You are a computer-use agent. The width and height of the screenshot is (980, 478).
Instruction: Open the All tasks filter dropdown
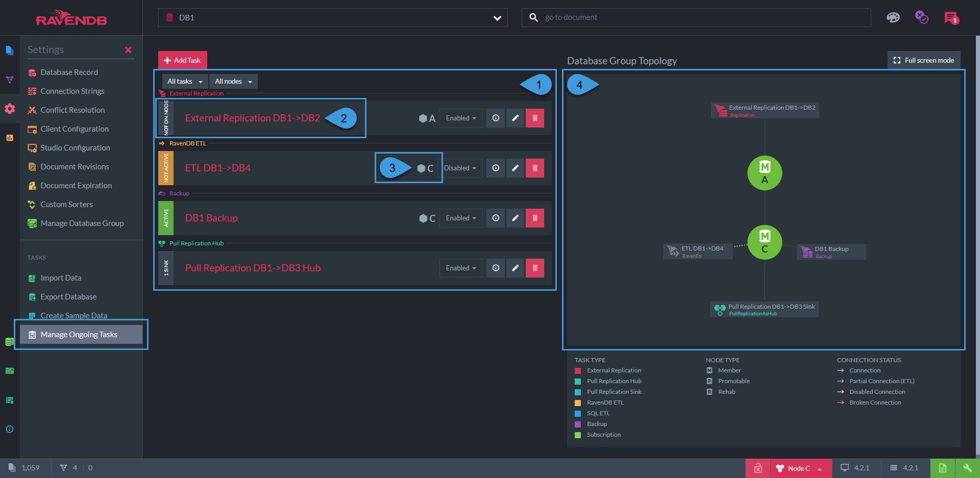coord(185,81)
